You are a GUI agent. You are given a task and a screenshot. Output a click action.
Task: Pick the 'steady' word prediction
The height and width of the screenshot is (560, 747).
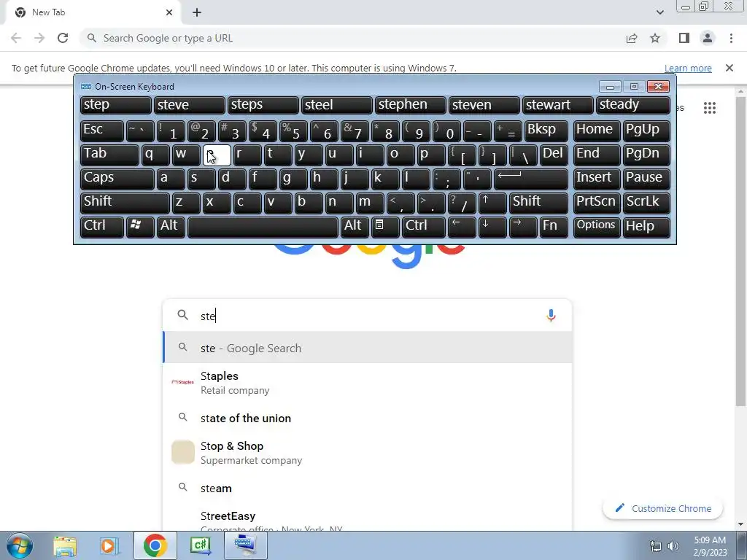[x=633, y=105]
